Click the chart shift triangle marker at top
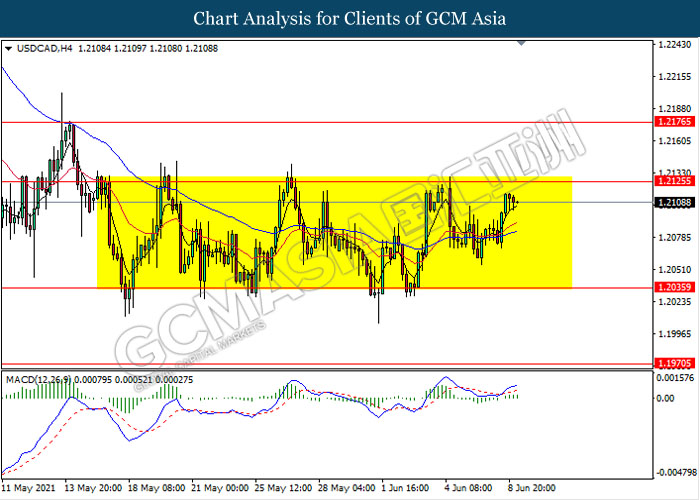700x500 pixels. (x=521, y=43)
